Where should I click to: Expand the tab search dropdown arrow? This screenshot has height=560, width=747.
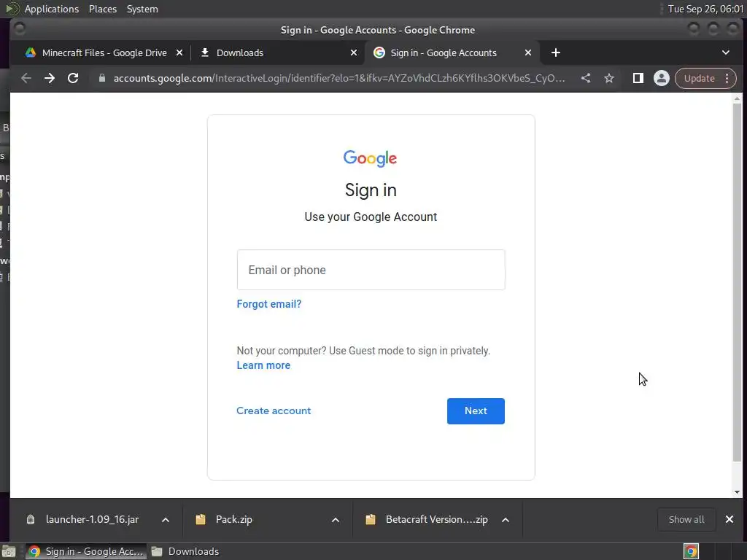pyautogui.click(x=726, y=52)
